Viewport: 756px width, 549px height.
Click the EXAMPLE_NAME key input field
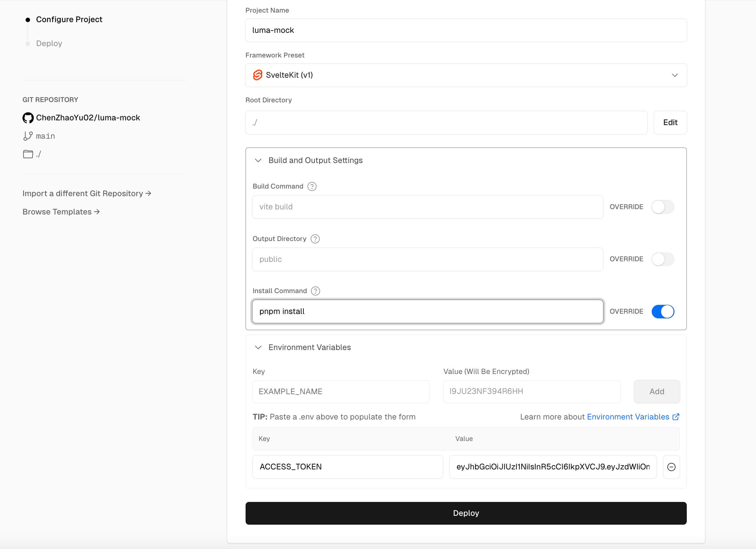coord(341,391)
